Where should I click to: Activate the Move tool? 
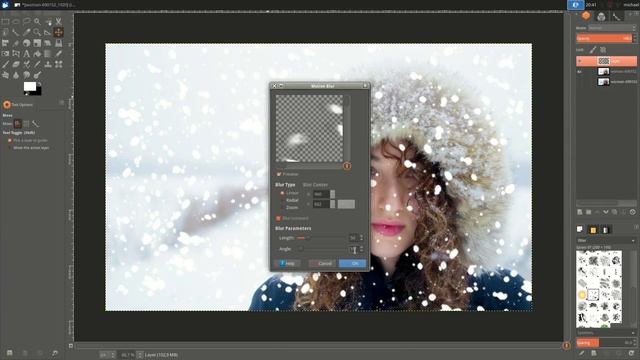pos(58,32)
